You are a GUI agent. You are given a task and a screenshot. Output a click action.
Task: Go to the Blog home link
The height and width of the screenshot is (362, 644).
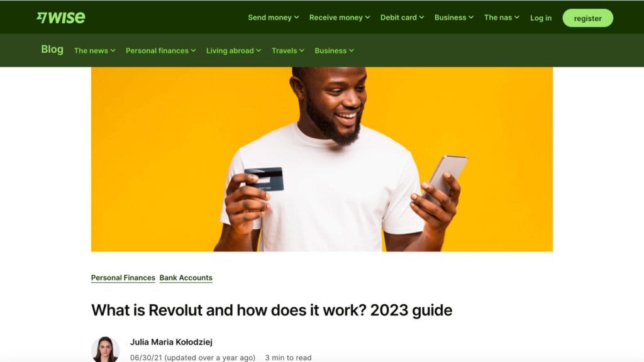52,49
